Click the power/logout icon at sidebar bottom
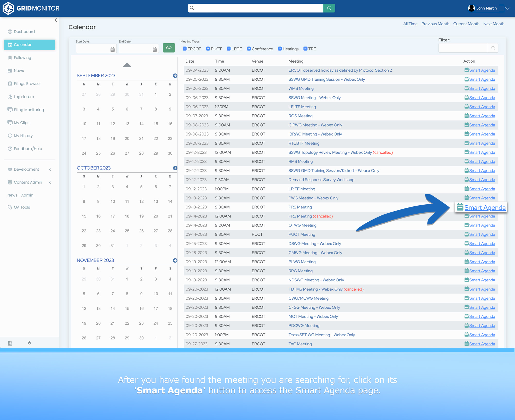The height and width of the screenshot is (420, 515). (x=29, y=343)
